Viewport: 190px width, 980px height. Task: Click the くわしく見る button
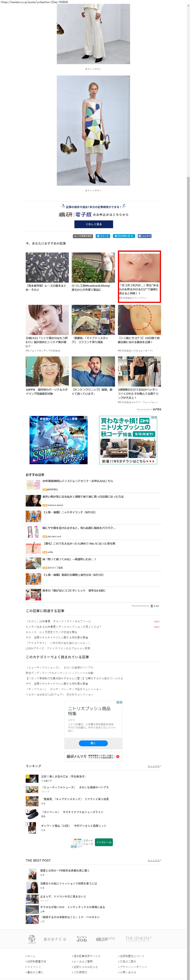(x=93, y=224)
